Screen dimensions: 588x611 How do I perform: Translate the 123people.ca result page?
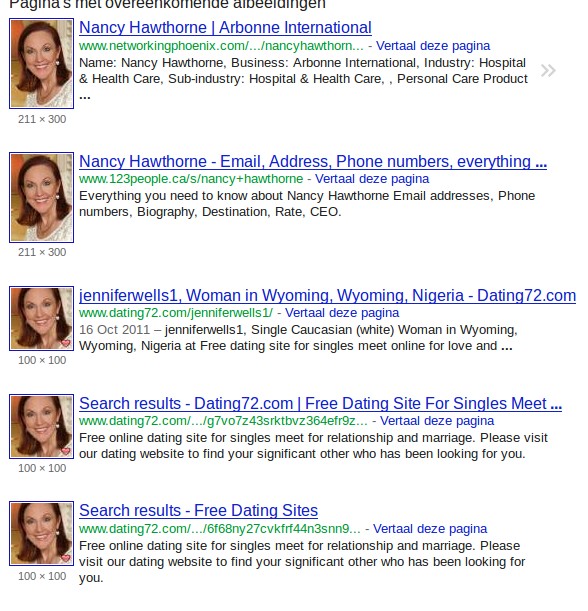(372, 179)
